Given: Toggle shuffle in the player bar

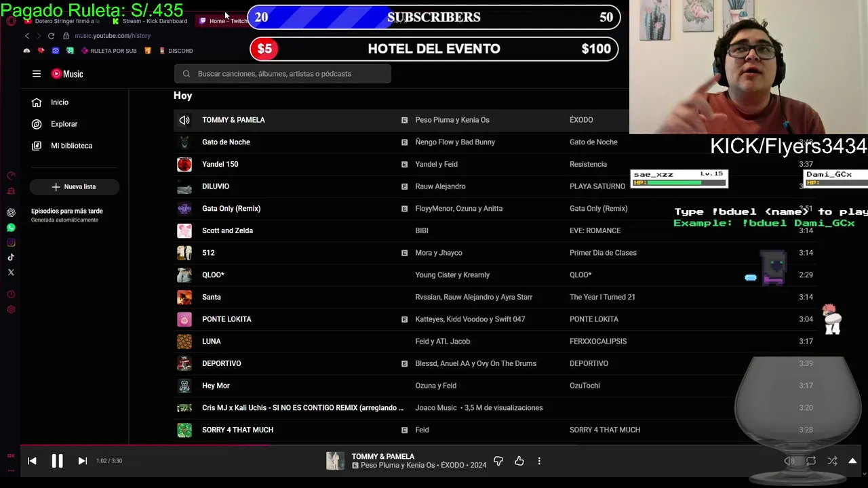Looking at the screenshot, I should [x=832, y=461].
